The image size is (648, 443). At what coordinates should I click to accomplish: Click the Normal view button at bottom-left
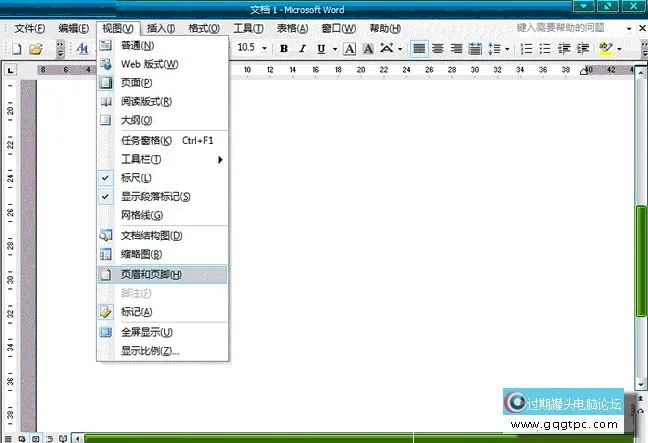click(8, 438)
